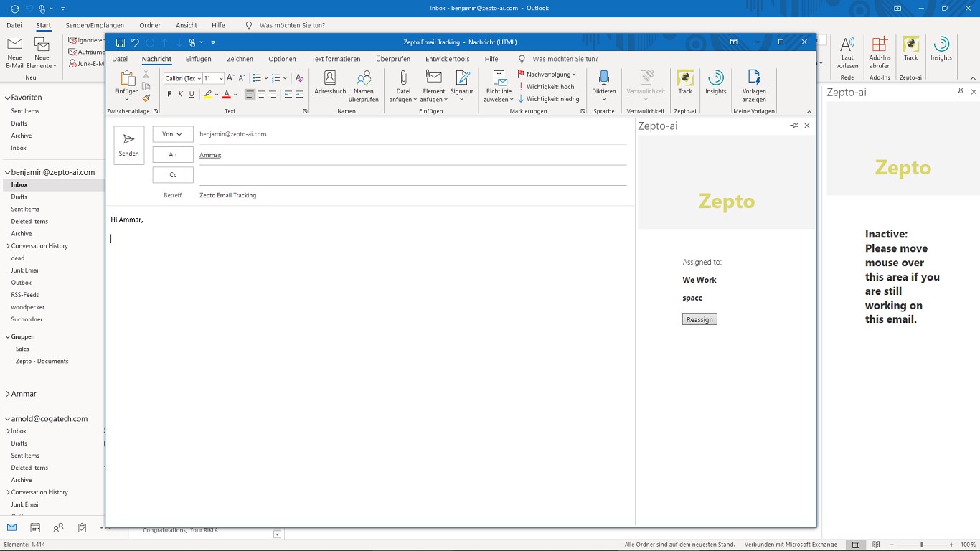Switch to Text formatieren tab

click(336, 59)
